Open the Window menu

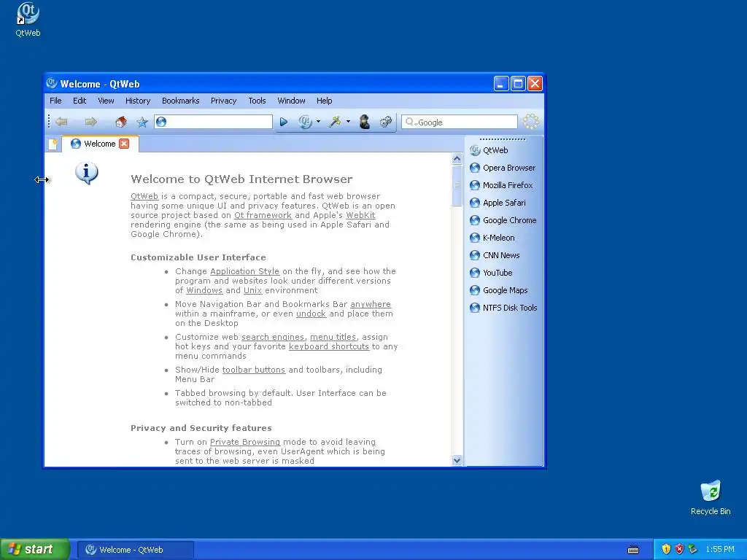(291, 101)
